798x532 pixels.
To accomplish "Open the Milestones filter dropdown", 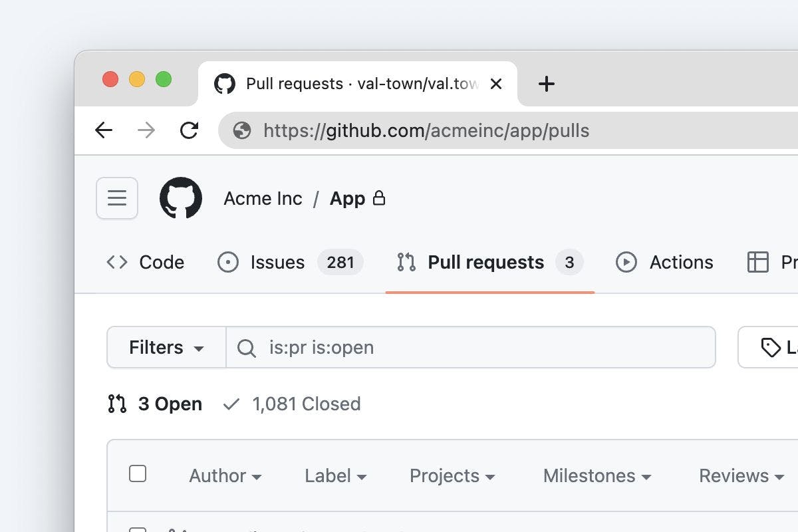I will click(597, 476).
